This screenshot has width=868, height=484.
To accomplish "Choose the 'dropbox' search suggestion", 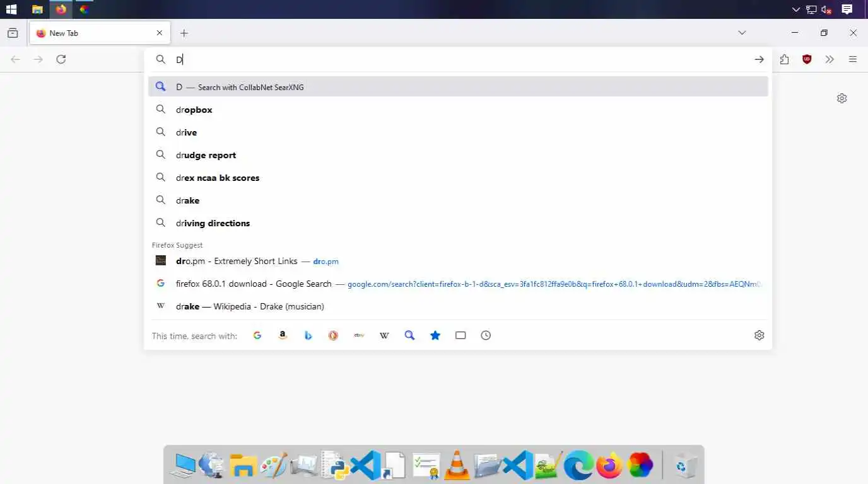I will coord(458,110).
